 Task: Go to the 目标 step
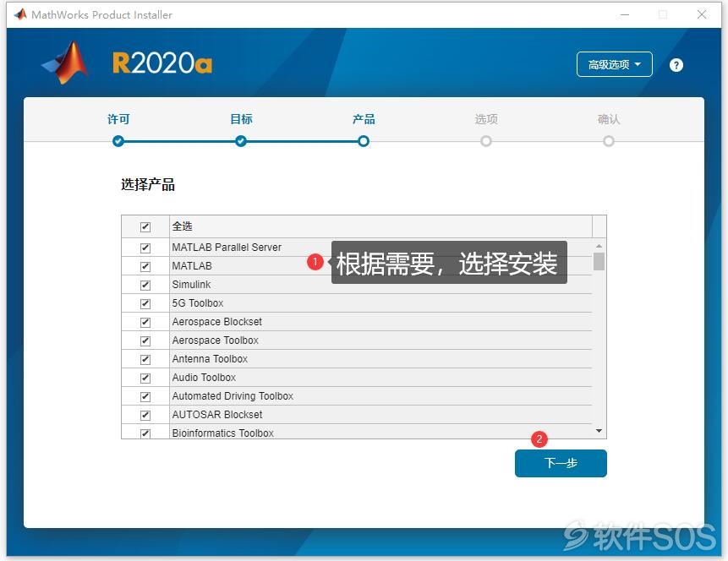241,119
